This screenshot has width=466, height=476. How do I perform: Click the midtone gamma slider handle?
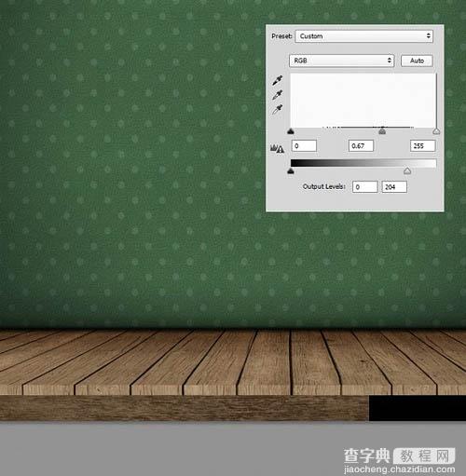click(382, 131)
